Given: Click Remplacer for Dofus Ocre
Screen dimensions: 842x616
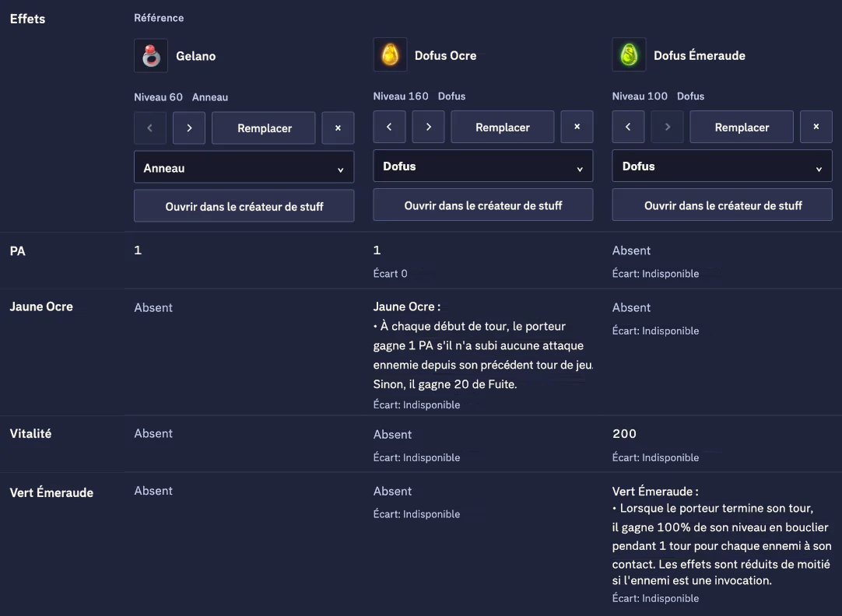Looking at the screenshot, I should pyautogui.click(x=503, y=127).
